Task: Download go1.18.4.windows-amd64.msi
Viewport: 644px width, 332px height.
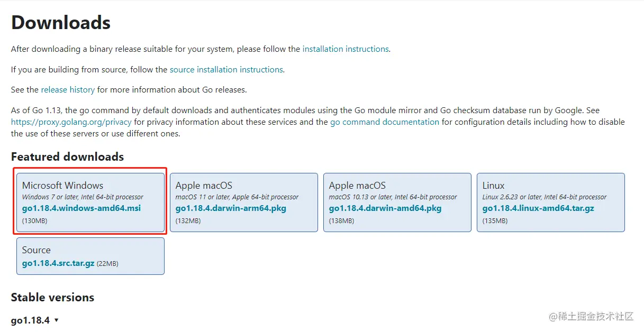Action: [x=81, y=208]
